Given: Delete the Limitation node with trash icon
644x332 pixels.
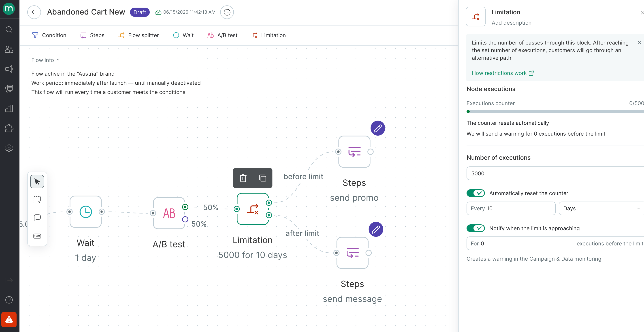Looking at the screenshot, I should 243,178.
